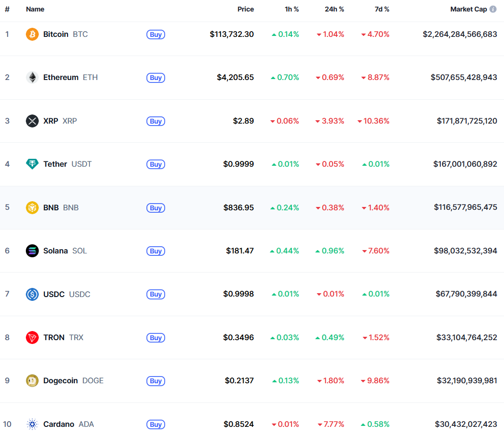Image resolution: width=504 pixels, height=435 pixels.
Task: Click the Market Cap info icon
Action: (493, 9)
